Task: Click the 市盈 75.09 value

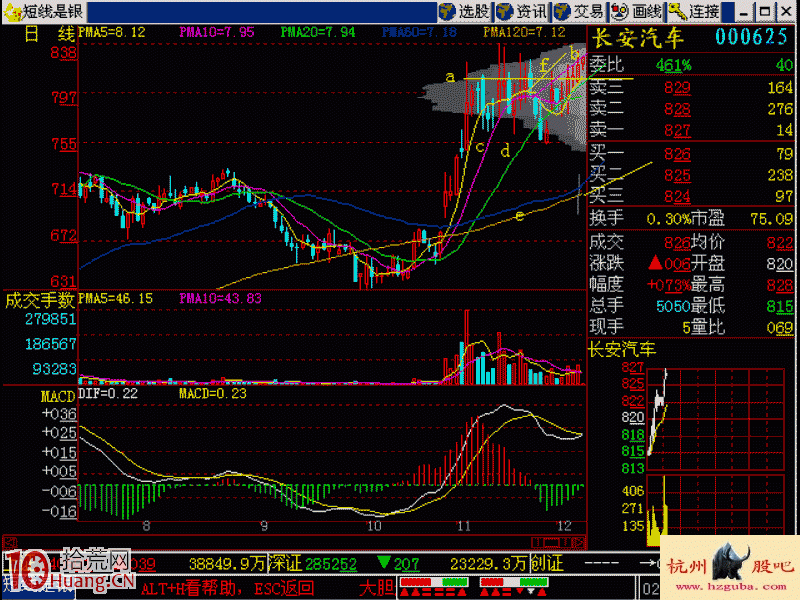Action: click(771, 219)
